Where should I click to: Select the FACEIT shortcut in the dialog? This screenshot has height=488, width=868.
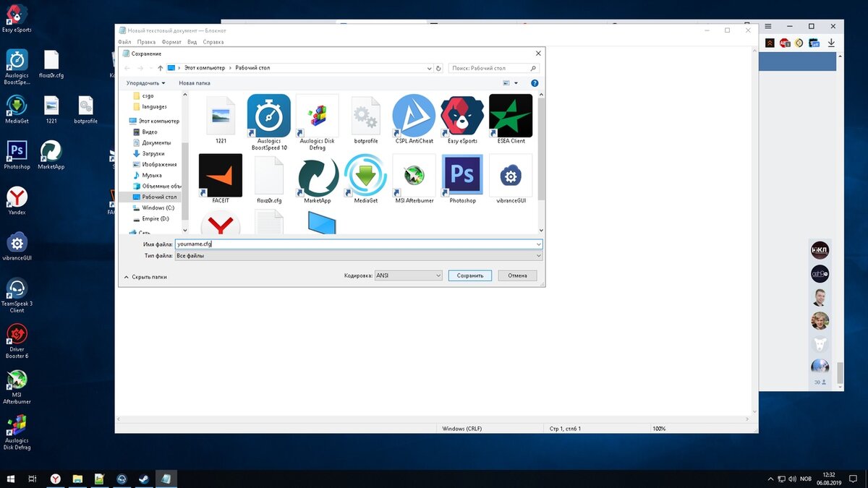221,179
